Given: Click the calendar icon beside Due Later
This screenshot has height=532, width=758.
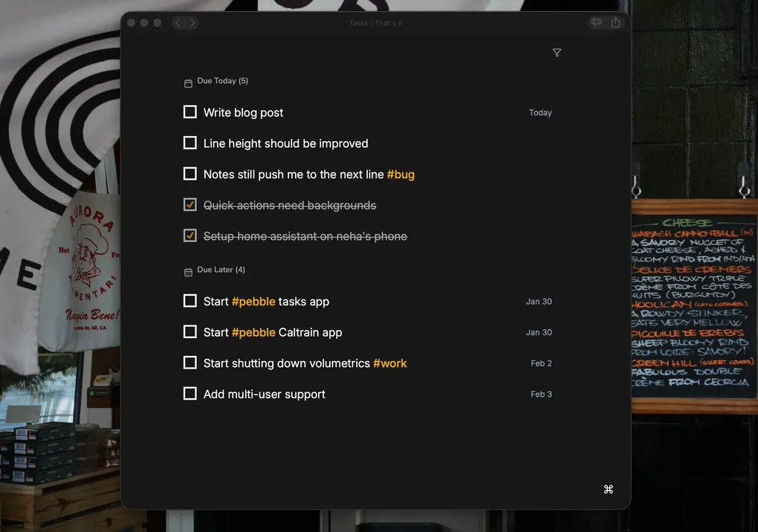Looking at the screenshot, I should [x=188, y=272].
